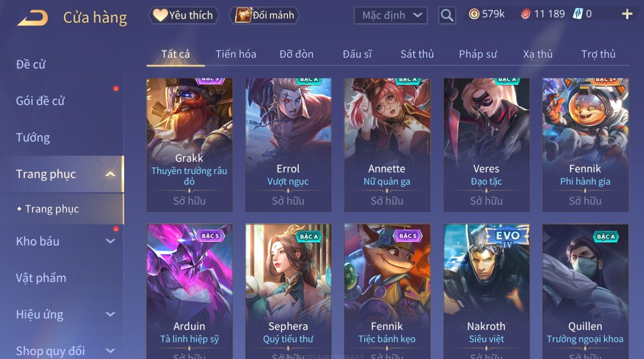644x359 pixels.
Task: Tap the blue voucher ticket icon
Action: [577, 14]
